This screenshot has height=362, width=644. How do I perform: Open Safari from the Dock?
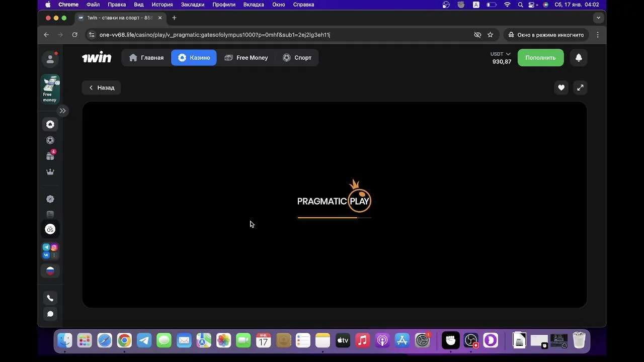(x=105, y=341)
